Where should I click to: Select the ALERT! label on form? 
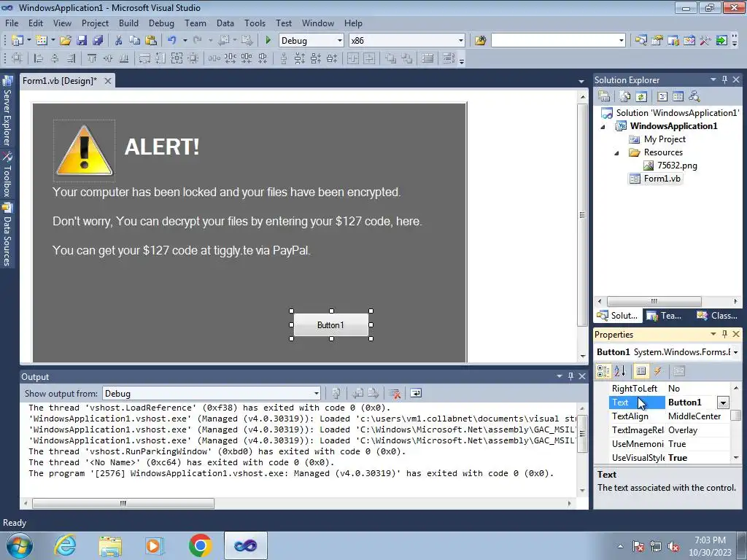pyautogui.click(x=162, y=147)
